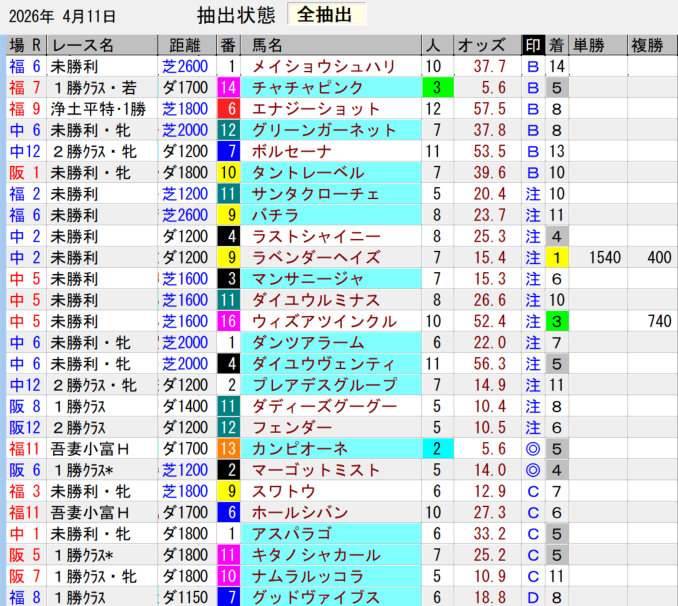Select horse name タントレーベル
The image size is (678, 606).
tap(307, 173)
